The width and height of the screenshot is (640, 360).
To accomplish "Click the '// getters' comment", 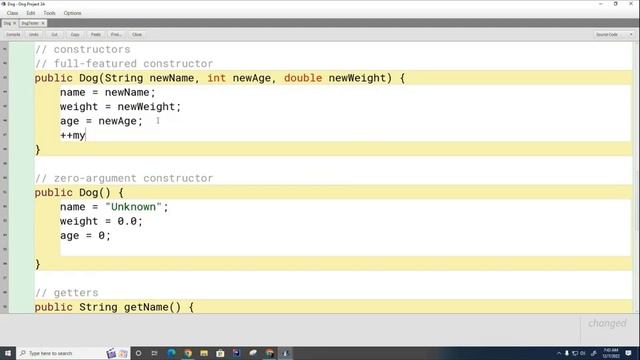I will [67, 293].
